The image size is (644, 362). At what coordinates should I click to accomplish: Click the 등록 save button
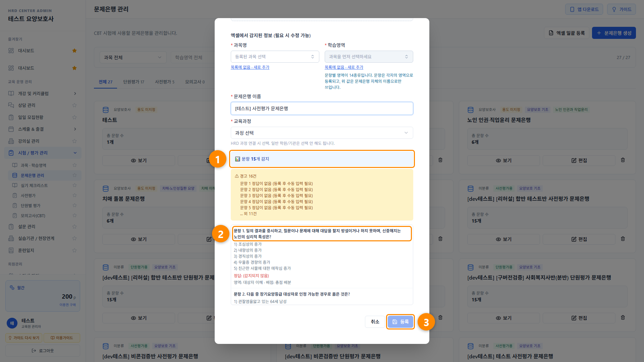(x=400, y=322)
